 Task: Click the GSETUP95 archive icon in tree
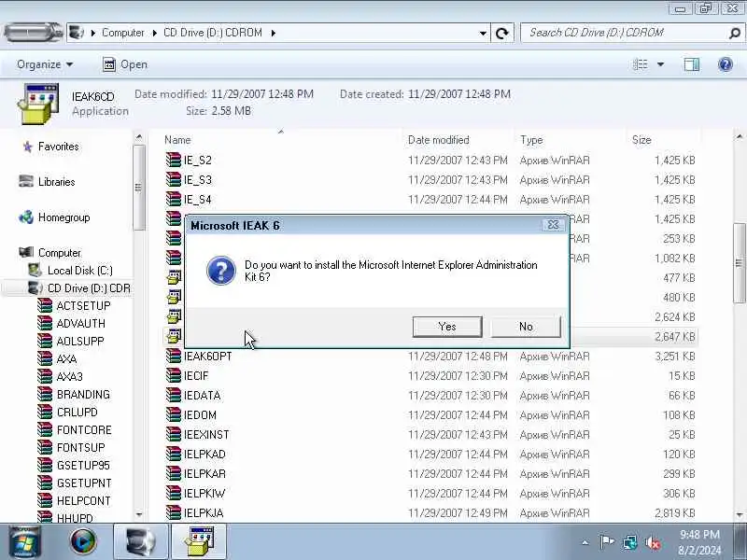(x=45, y=465)
